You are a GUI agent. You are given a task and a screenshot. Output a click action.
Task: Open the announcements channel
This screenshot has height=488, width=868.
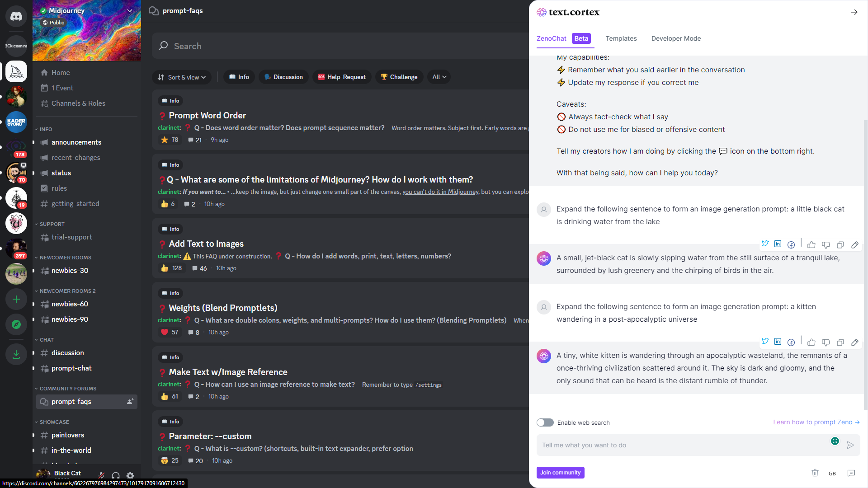coord(87,142)
